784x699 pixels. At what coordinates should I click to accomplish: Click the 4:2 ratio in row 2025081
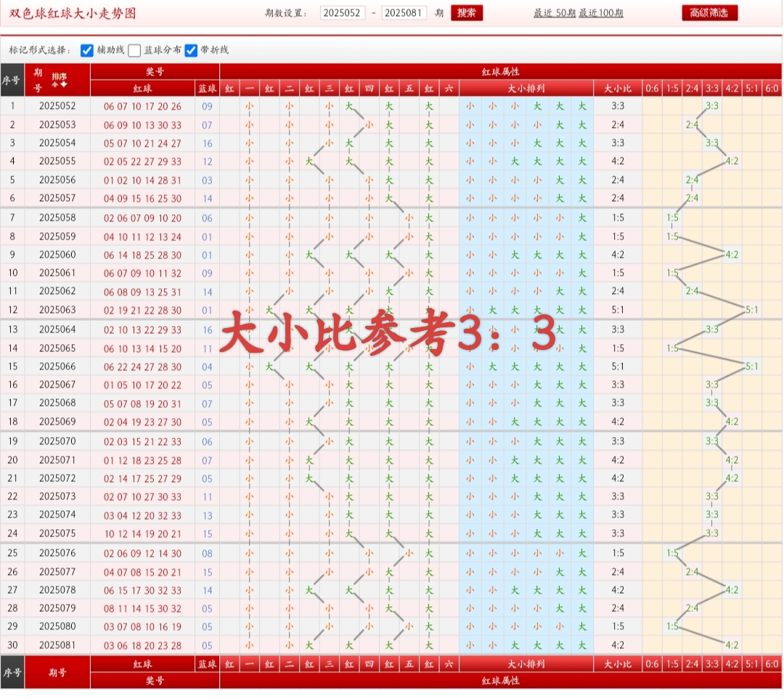coord(618,645)
